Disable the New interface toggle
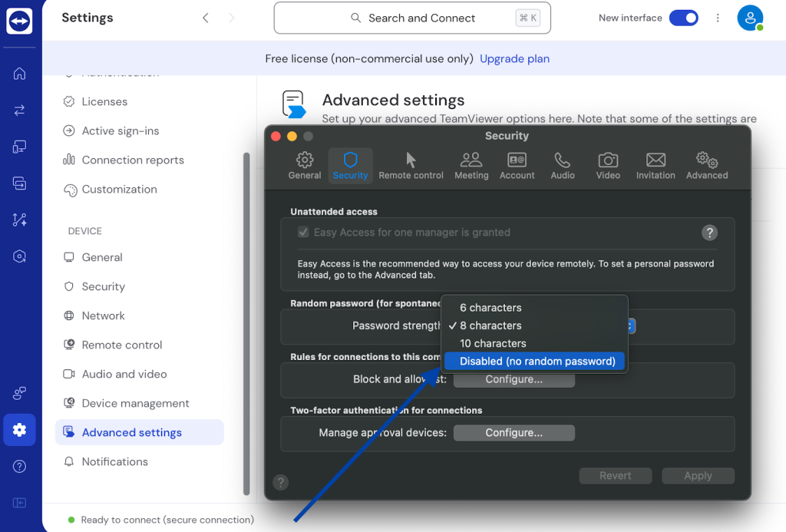The image size is (786, 532). pos(683,17)
